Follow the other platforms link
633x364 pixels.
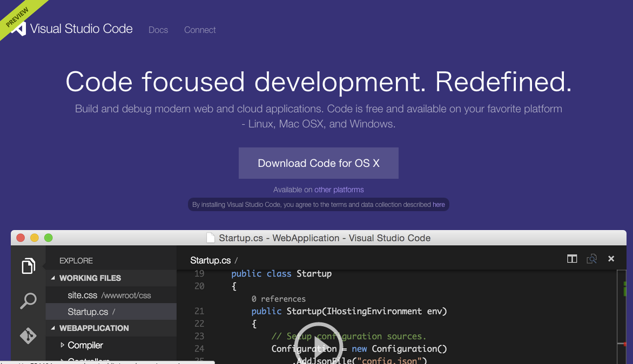click(x=339, y=190)
